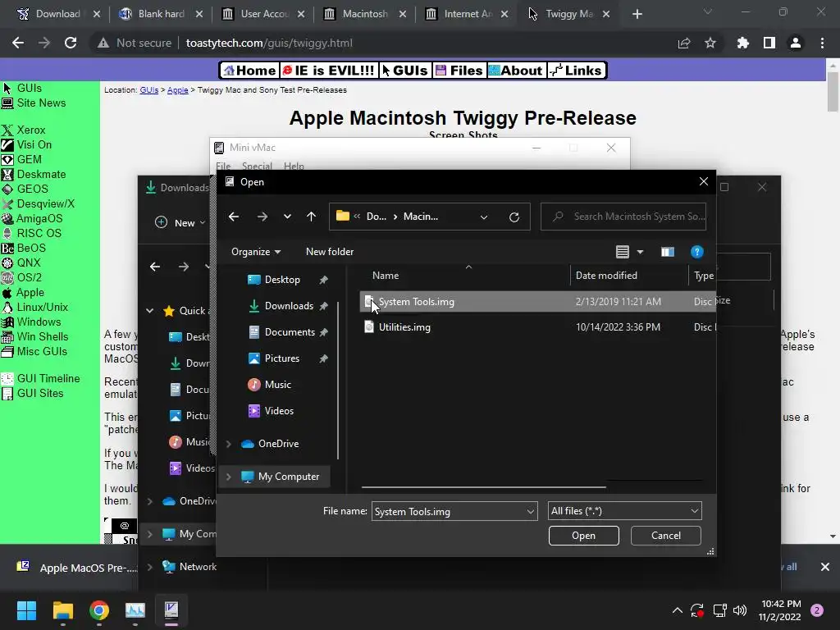
Task: Open the Mini vMac Special menu
Action: (257, 166)
